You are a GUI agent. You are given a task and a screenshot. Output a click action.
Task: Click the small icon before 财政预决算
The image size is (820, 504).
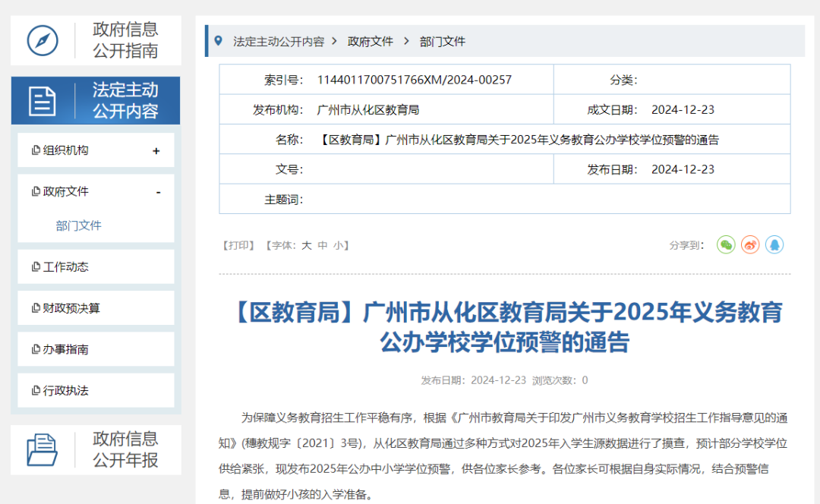click(36, 308)
